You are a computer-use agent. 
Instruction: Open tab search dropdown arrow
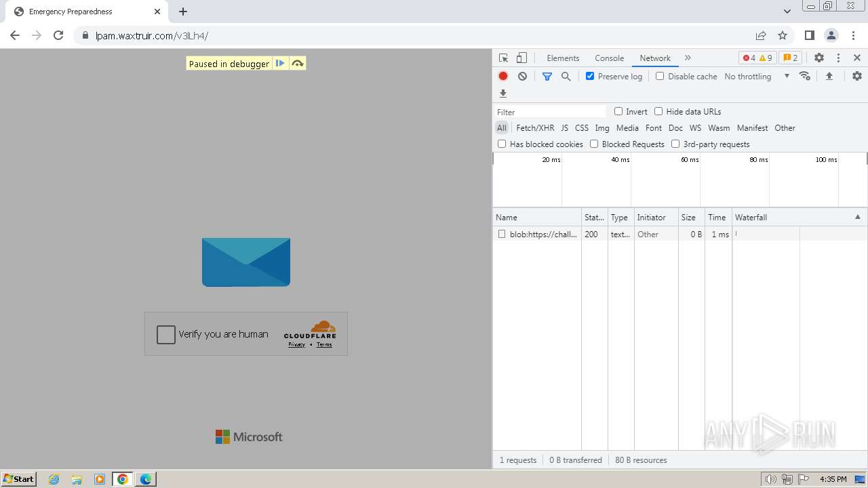pyautogui.click(x=787, y=12)
